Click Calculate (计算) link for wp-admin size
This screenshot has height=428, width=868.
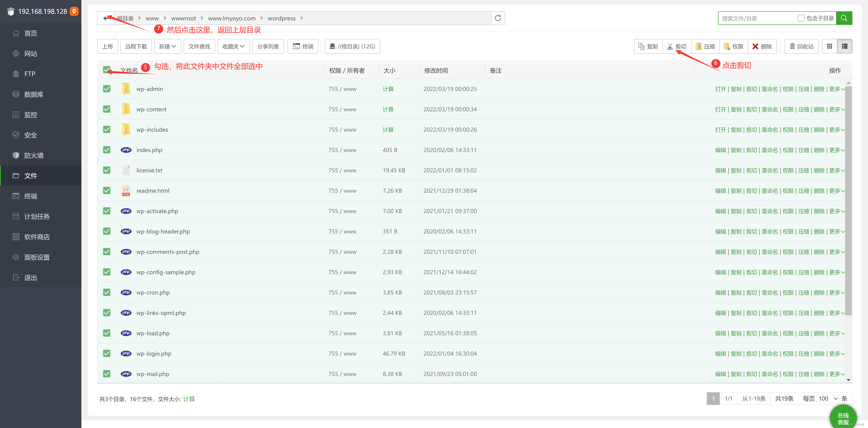[388, 89]
